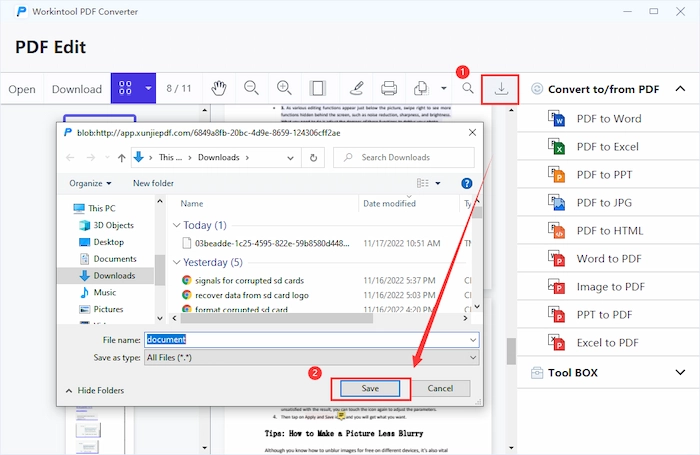The width and height of the screenshot is (700, 455).
Task: Click the Open menu item
Action: 22,89
